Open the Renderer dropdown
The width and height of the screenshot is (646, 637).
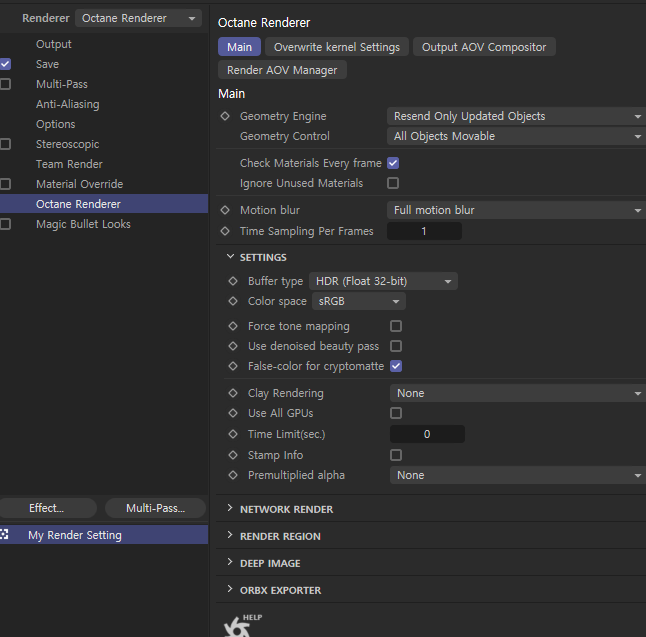138,18
